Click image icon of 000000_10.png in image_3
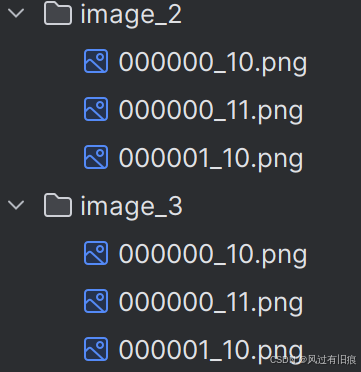 (96, 253)
